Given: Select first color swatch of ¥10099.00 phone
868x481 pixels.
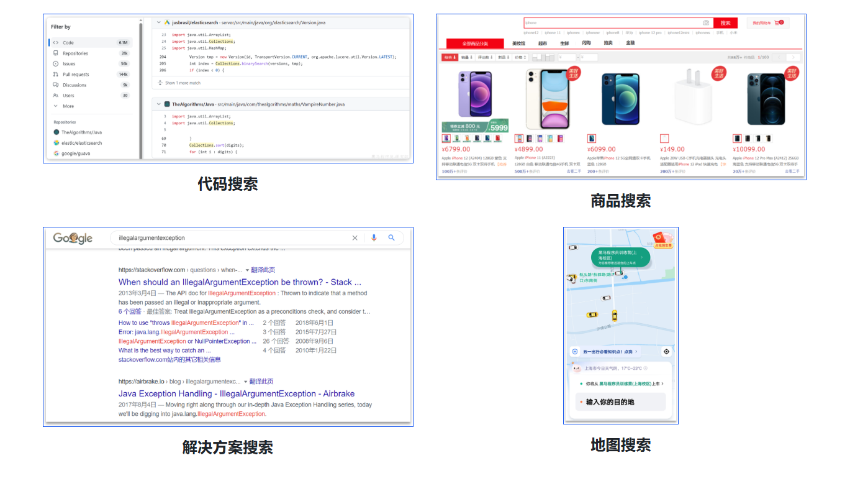Looking at the screenshot, I should point(737,139).
